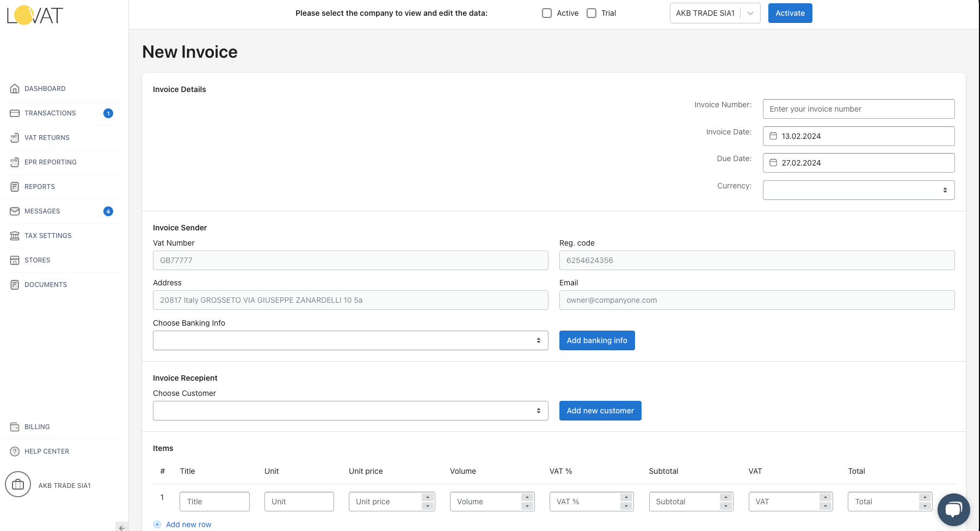Click Add new customer button
This screenshot has height=531, width=980.
pos(600,411)
